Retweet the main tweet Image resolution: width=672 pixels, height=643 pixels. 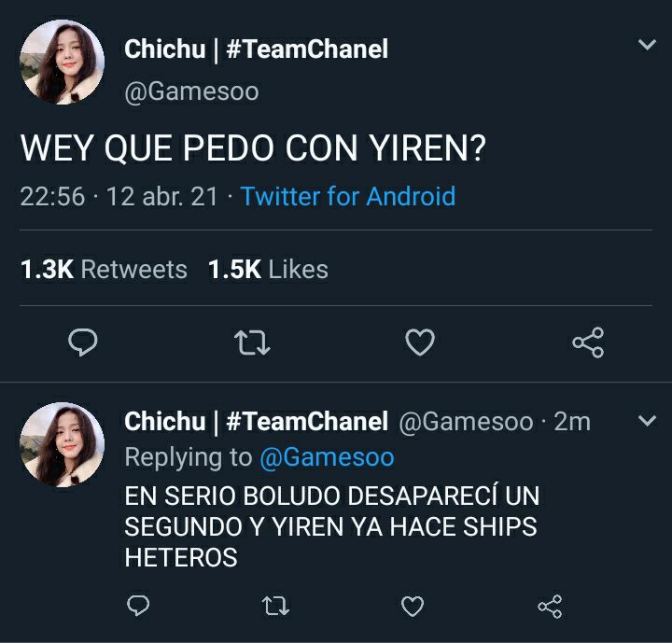[252, 342]
